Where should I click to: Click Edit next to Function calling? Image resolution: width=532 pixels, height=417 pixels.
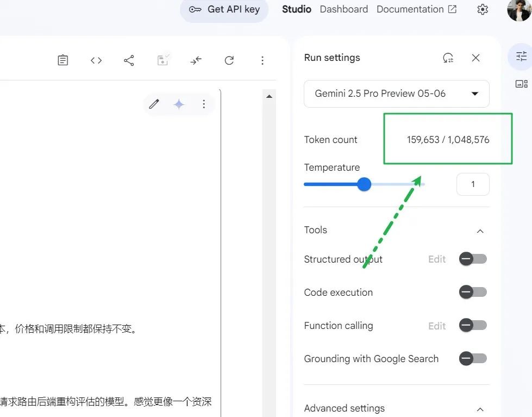(437, 326)
